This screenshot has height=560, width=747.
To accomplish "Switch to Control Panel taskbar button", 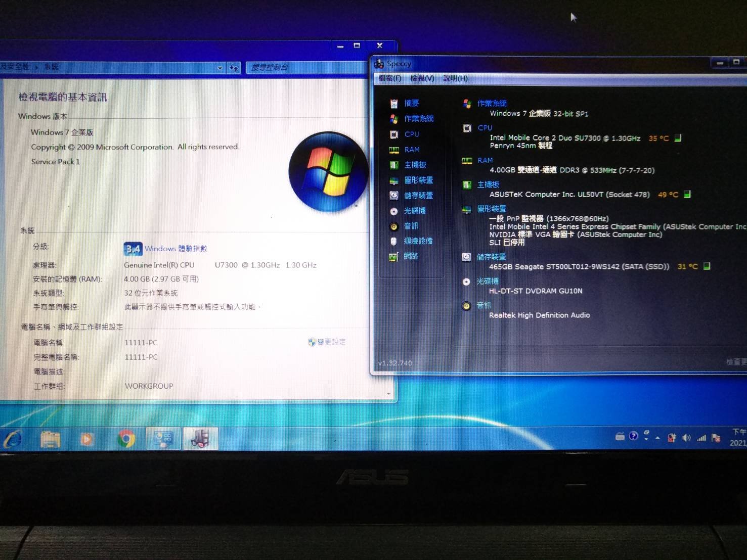I will coord(163,438).
